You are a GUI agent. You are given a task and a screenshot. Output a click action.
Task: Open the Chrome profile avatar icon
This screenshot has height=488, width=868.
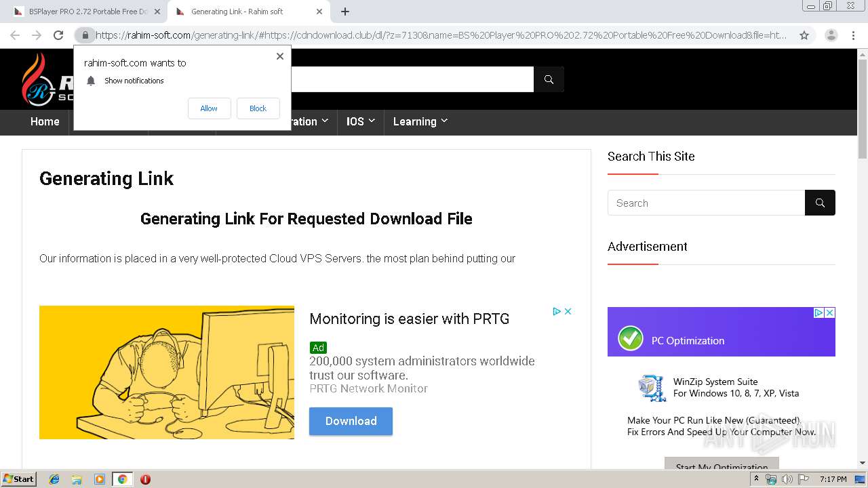[x=831, y=35]
